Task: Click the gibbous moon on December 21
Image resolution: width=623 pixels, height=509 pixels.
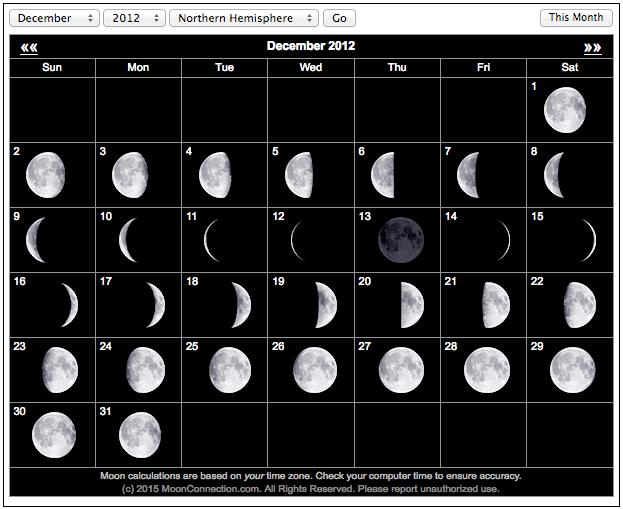Action: 496,305
